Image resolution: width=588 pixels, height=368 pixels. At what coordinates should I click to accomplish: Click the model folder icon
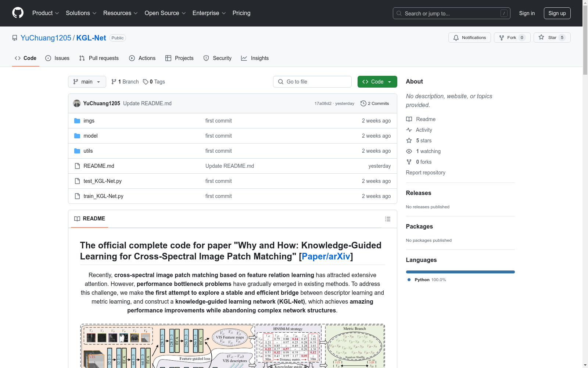(77, 136)
